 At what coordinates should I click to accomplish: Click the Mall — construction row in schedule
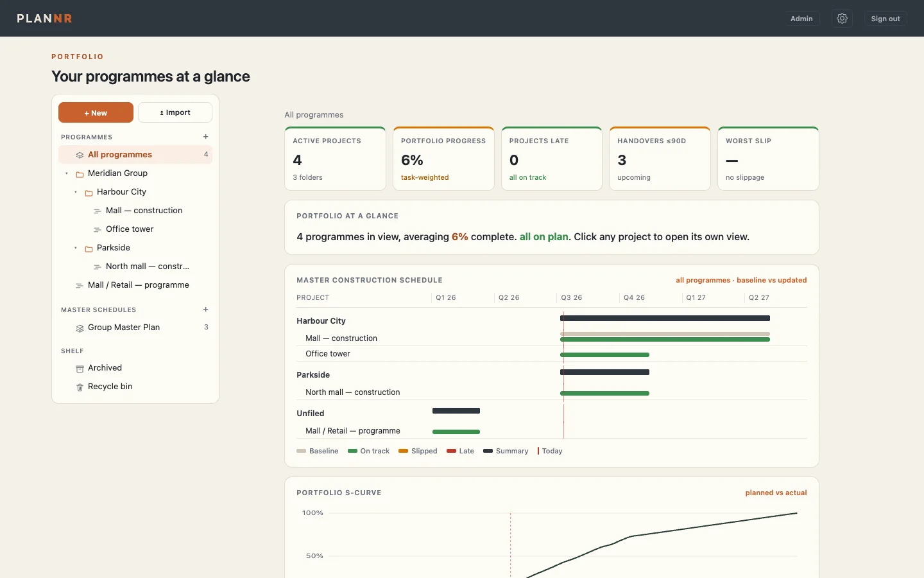(x=552, y=338)
